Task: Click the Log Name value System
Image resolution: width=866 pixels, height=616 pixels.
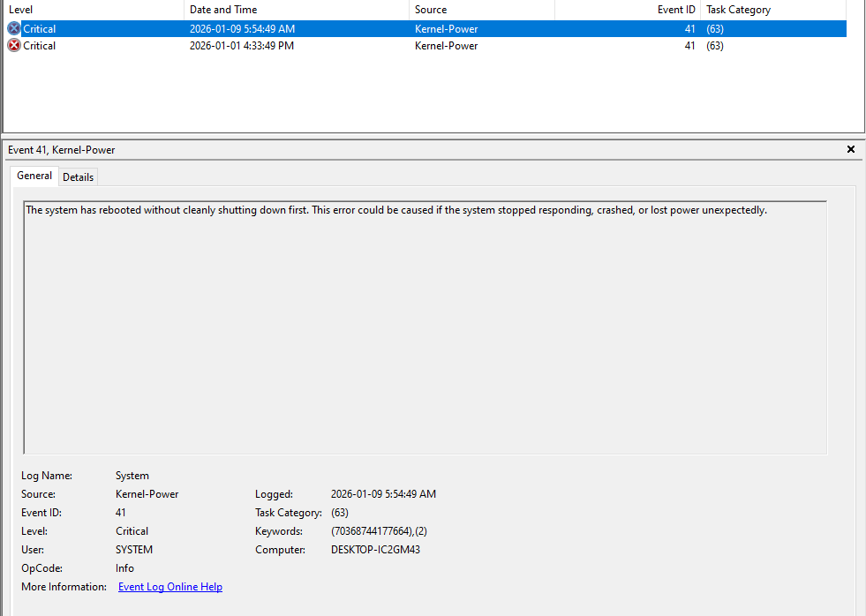Action: pyautogui.click(x=132, y=476)
